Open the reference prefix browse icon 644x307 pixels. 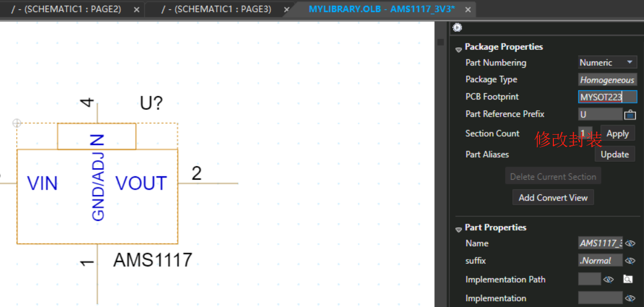tap(630, 114)
